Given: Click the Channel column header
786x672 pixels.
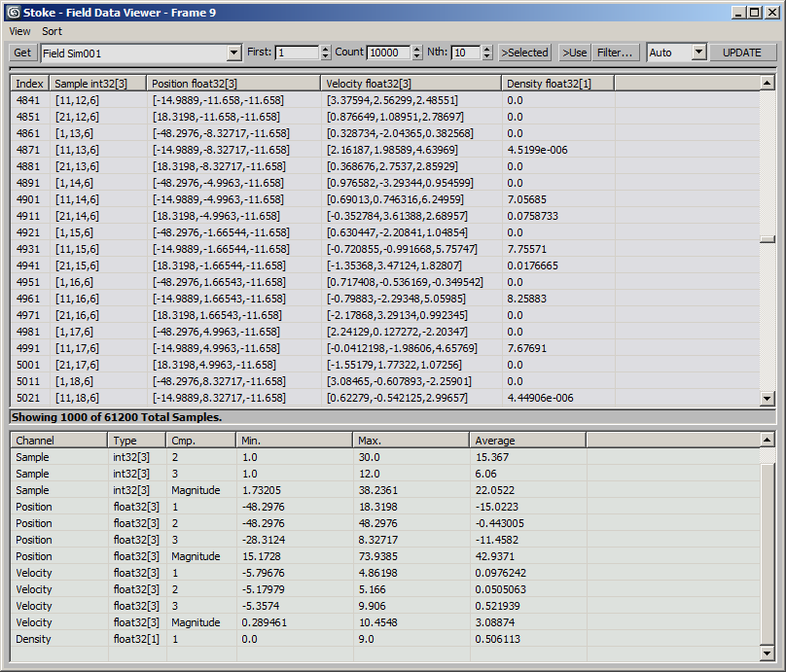Looking at the screenshot, I should click(x=59, y=441).
